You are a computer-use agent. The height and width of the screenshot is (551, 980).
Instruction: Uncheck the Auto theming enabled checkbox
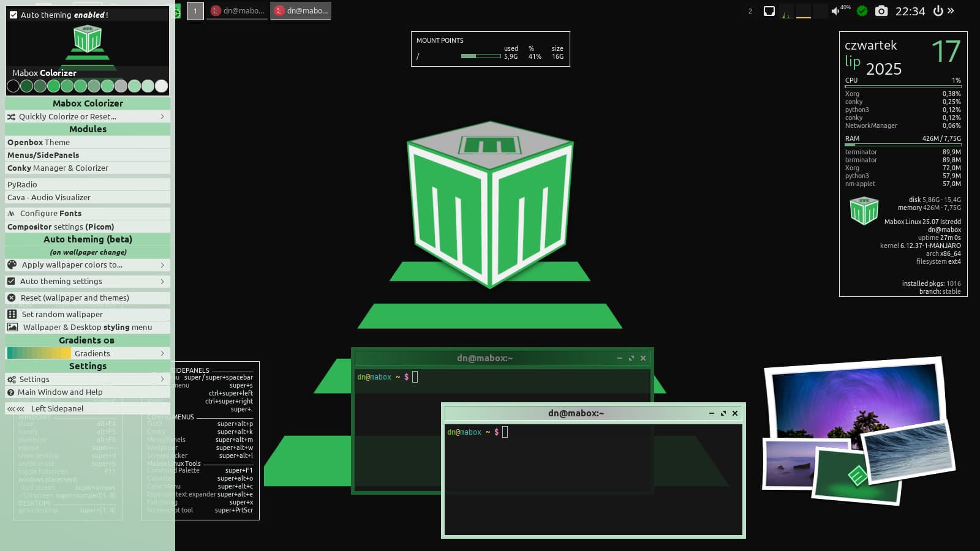(x=13, y=15)
